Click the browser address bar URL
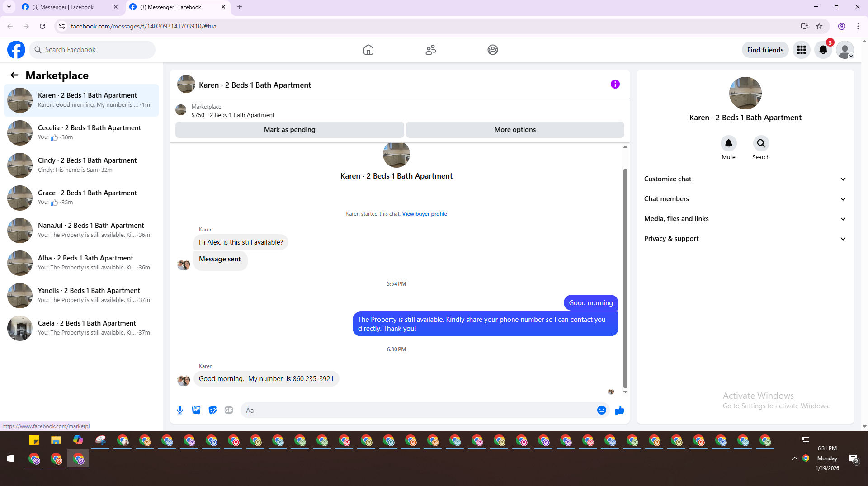Screen dimensions: 868x486 click(x=144, y=26)
